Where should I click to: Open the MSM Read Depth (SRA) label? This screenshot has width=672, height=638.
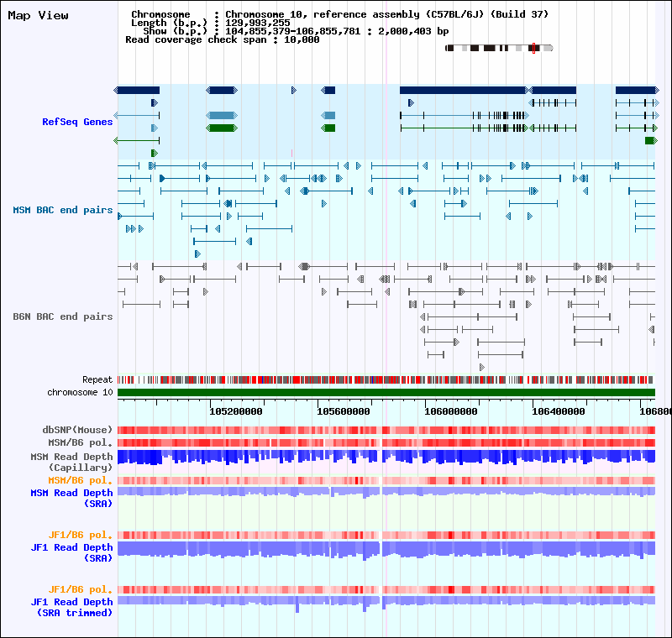71,498
